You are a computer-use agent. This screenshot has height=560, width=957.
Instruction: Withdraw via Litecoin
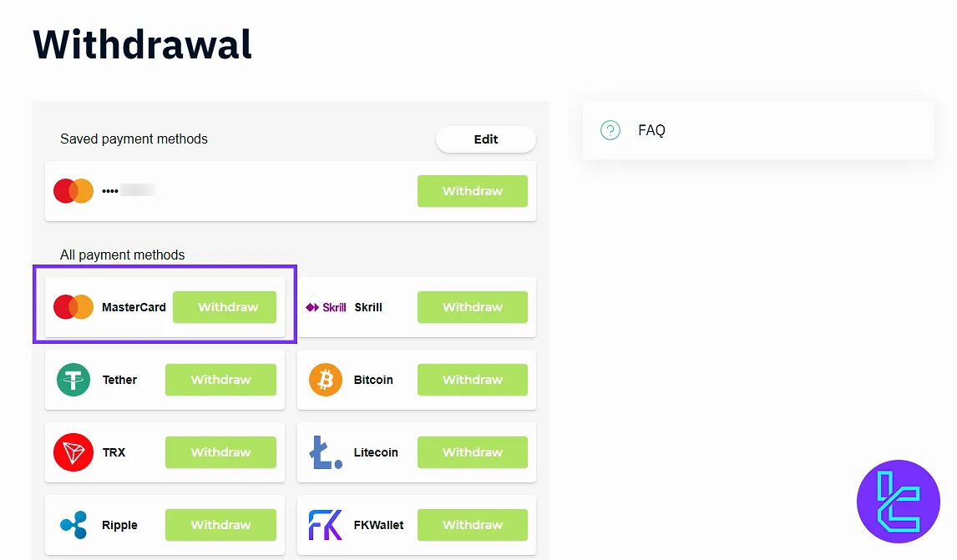point(473,452)
